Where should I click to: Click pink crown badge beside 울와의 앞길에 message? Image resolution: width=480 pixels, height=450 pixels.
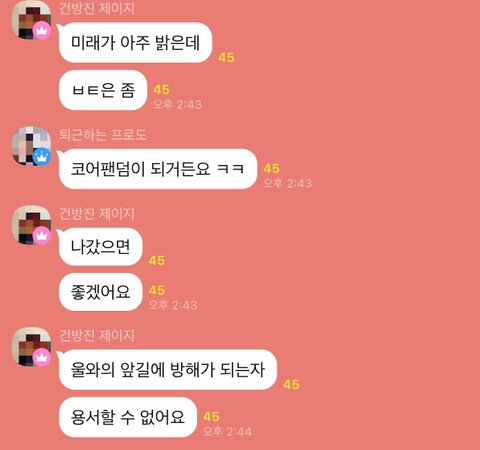click(x=42, y=357)
